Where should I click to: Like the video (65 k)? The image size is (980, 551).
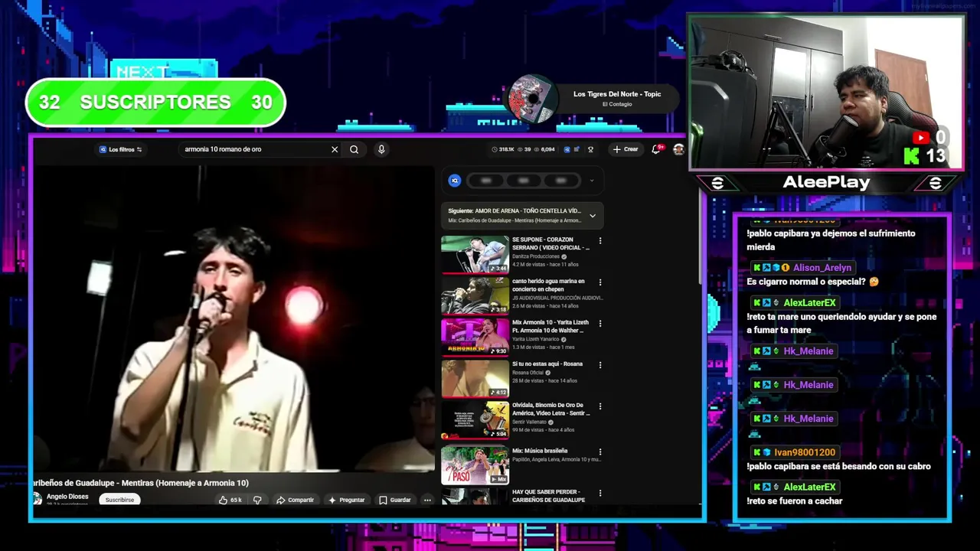(x=230, y=500)
